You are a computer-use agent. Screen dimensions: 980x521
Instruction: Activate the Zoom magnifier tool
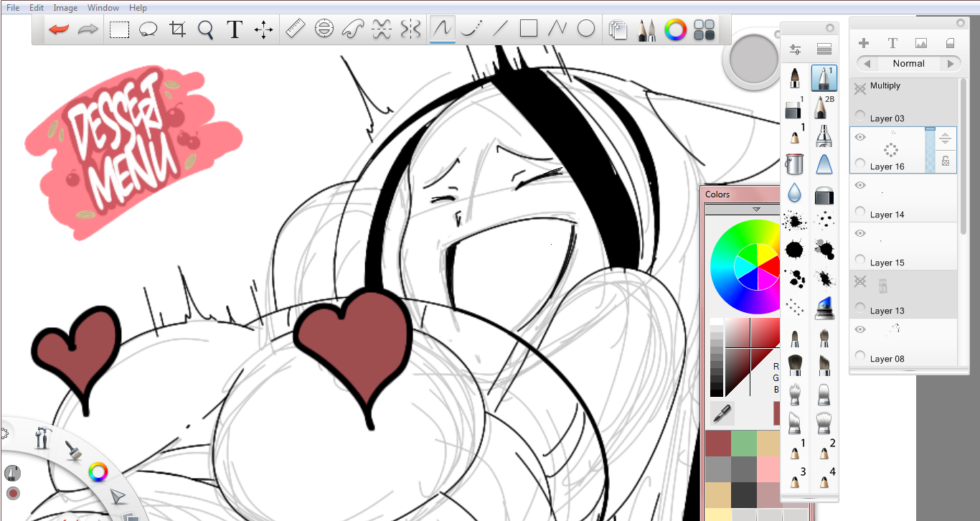tap(206, 29)
